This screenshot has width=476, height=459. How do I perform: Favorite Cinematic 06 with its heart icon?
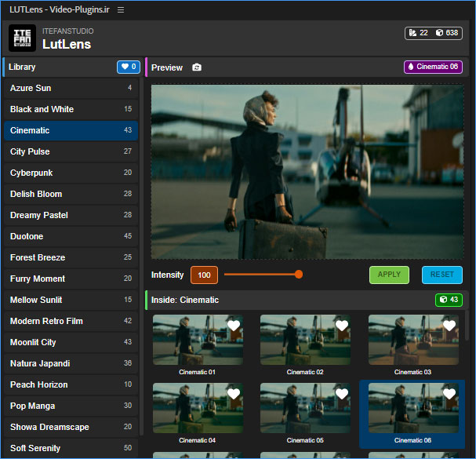(x=449, y=394)
